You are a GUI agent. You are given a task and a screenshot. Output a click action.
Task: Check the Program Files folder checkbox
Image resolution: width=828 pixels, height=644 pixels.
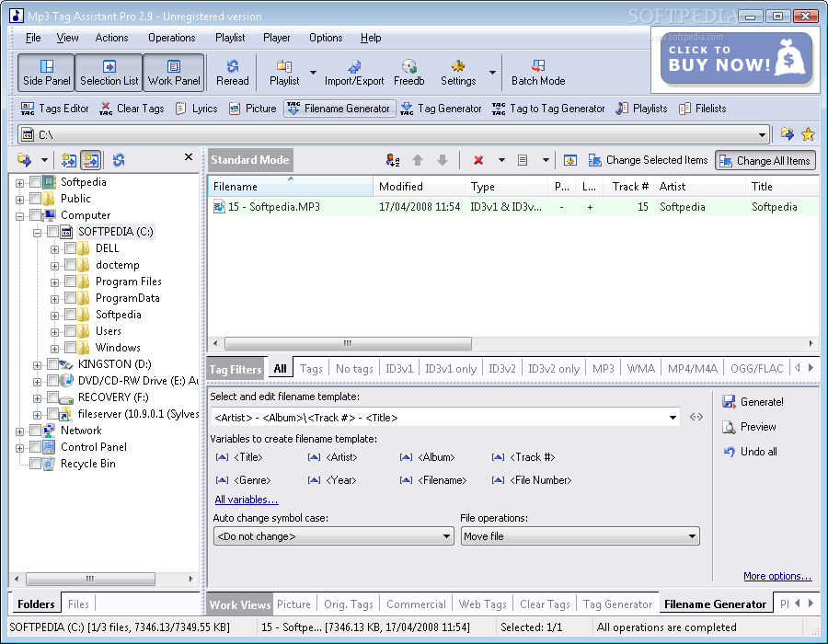70,282
